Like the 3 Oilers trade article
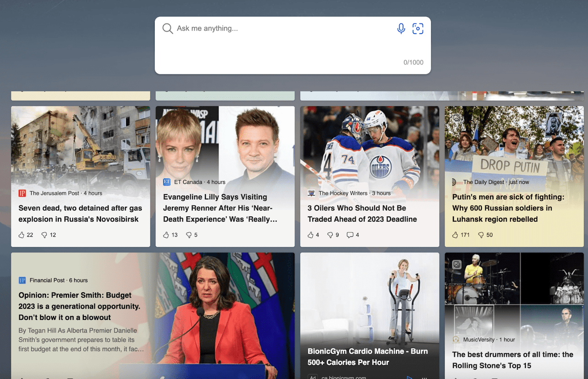The width and height of the screenshot is (588, 379). click(311, 235)
